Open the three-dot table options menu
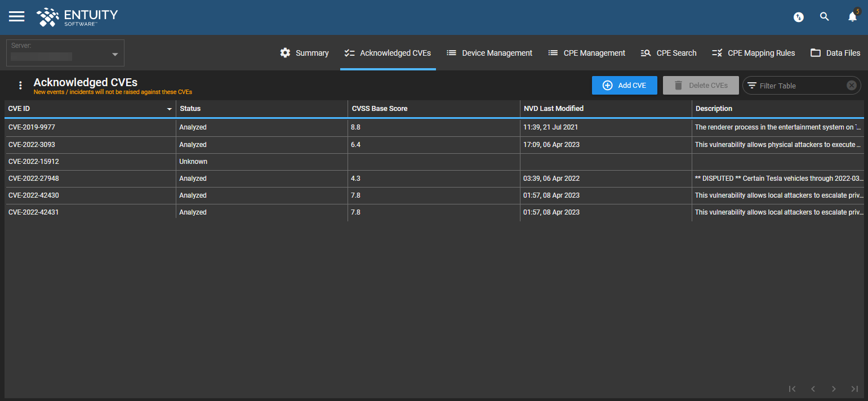Viewport: 868px width, 401px height. (20, 86)
